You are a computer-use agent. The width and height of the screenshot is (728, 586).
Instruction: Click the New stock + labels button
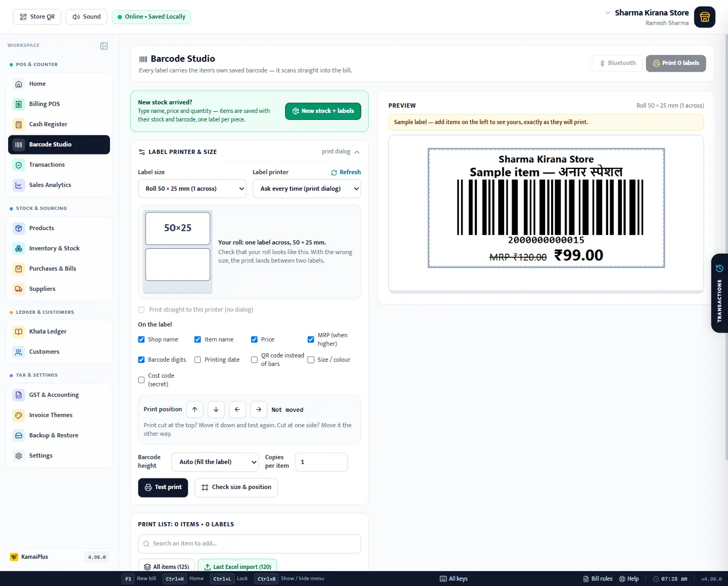(323, 111)
